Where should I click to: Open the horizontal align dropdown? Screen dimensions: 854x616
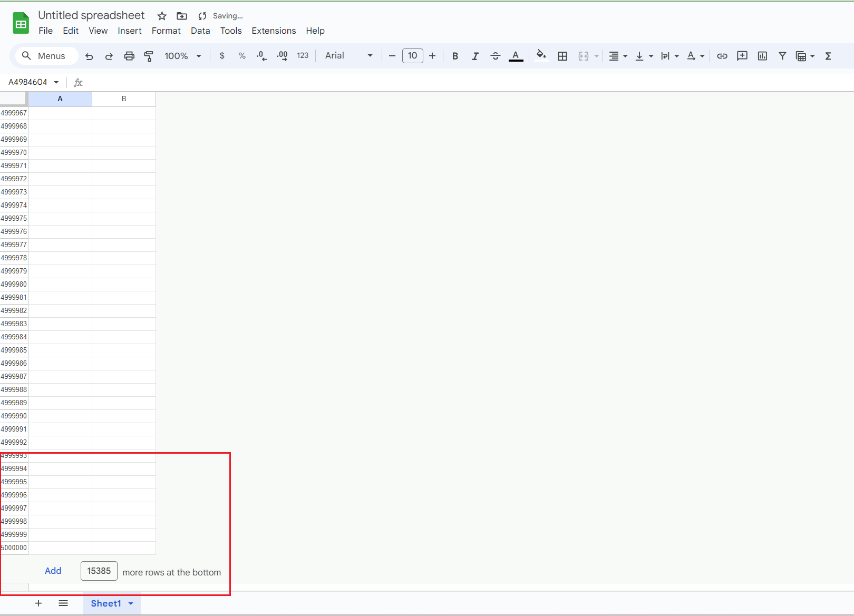pos(617,56)
